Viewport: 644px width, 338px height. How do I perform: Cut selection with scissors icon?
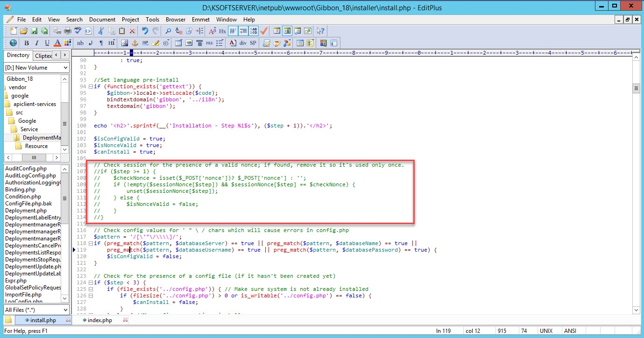tap(100, 31)
